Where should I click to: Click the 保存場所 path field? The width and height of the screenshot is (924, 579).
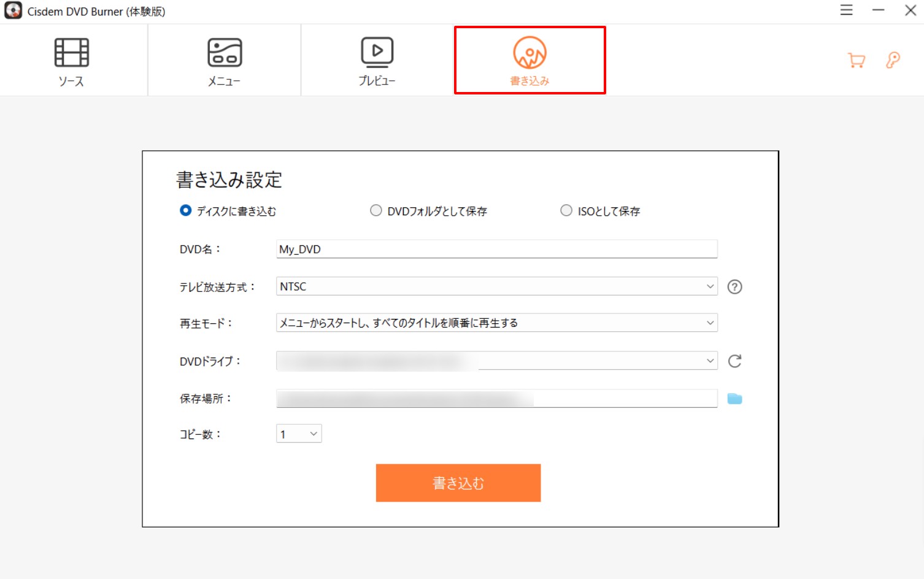point(496,398)
